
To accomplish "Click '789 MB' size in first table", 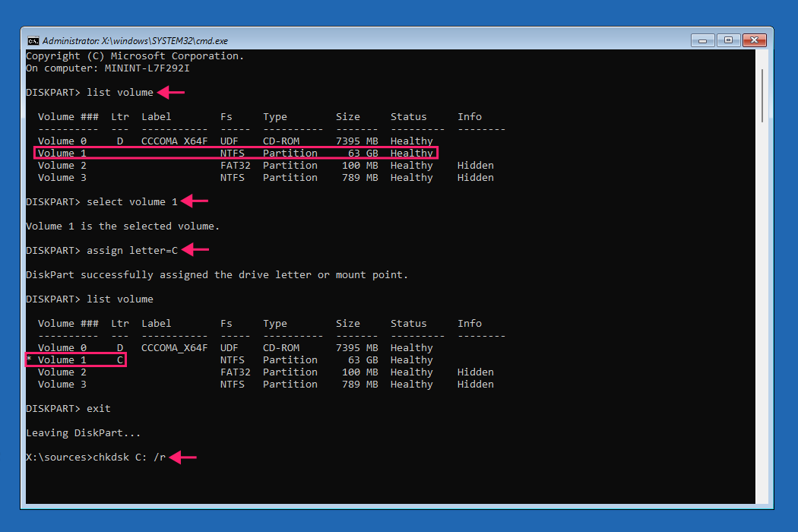I will pyautogui.click(x=359, y=178).
